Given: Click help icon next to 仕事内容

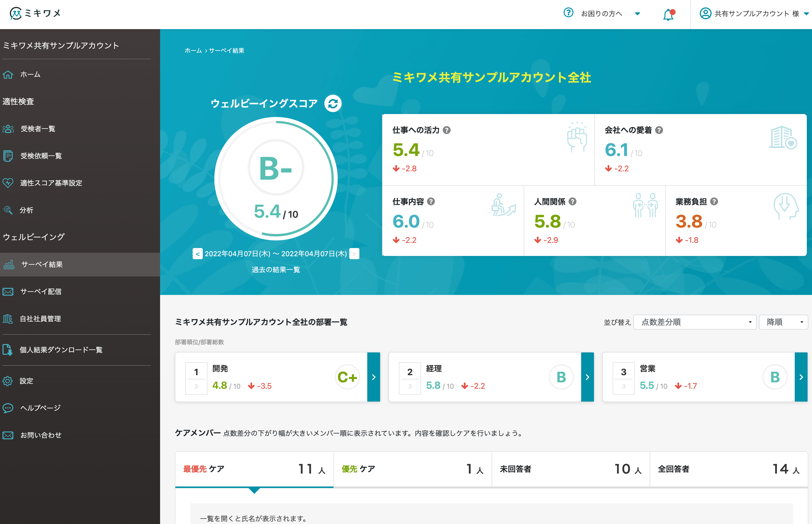Looking at the screenshot, I should coord(431,201).
